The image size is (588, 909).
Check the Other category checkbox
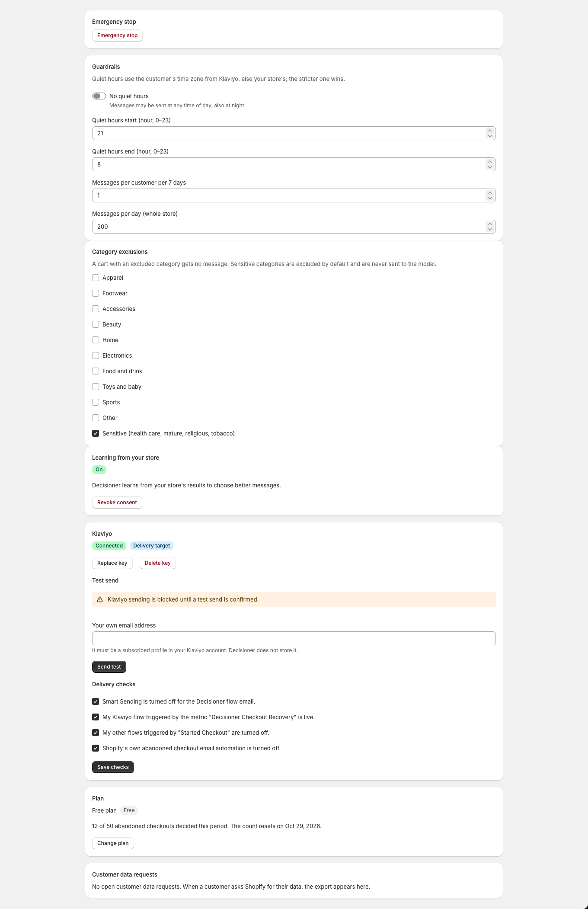coord(96,418)
